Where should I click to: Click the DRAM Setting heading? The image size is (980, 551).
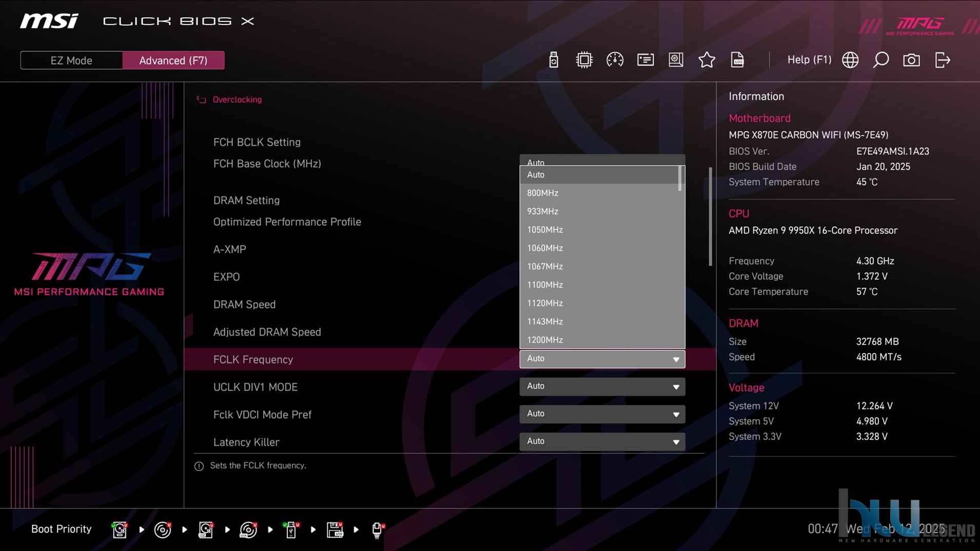pos(246,201)
